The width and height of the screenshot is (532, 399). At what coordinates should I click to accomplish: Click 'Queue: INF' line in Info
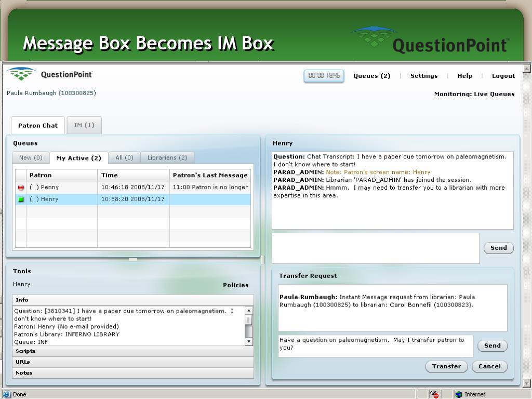(x=31, y=342)
